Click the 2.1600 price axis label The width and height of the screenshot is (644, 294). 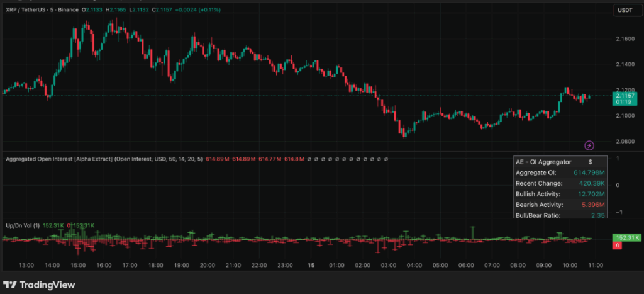626,38
